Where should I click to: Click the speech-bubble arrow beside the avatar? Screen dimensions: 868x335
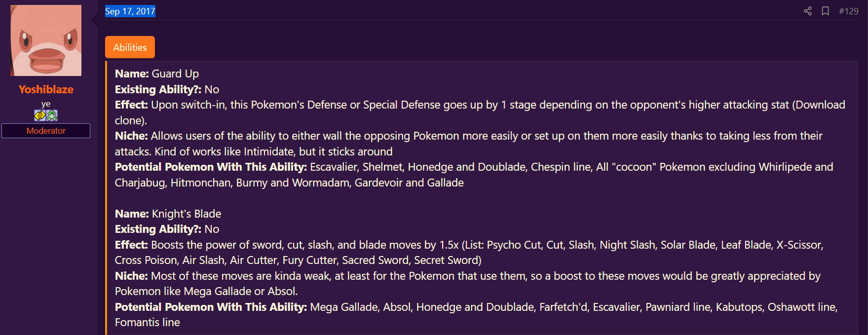click(95, 20)
